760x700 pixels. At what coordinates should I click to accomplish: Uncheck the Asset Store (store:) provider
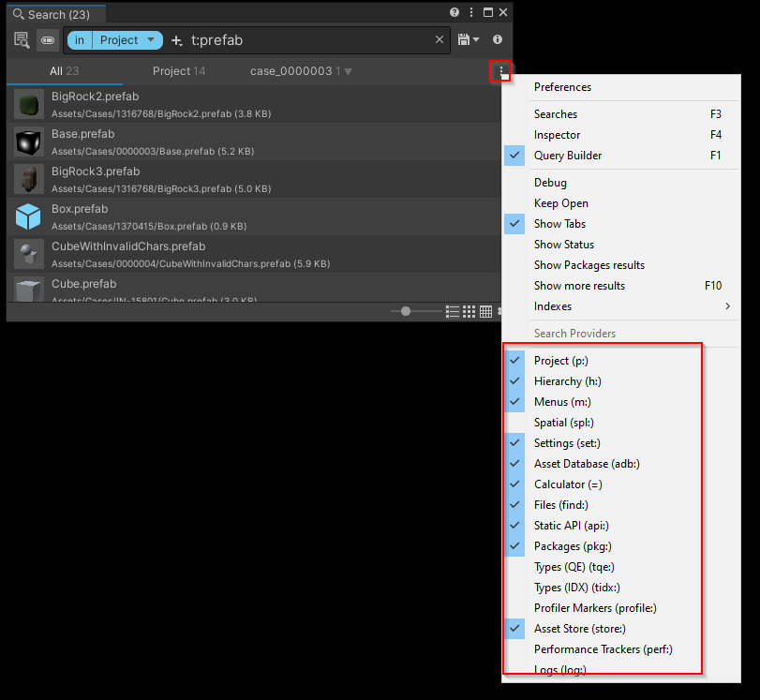[579, 629]
